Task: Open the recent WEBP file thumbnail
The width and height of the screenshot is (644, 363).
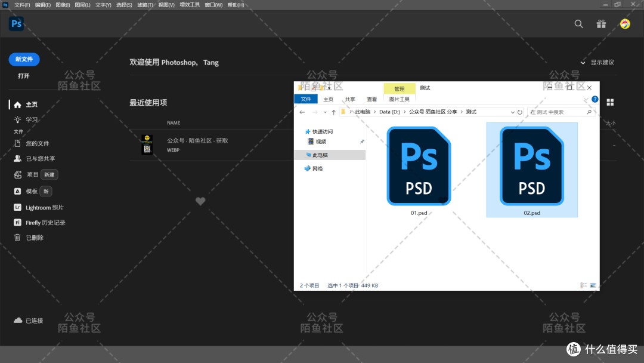Action: coord(147,144)
